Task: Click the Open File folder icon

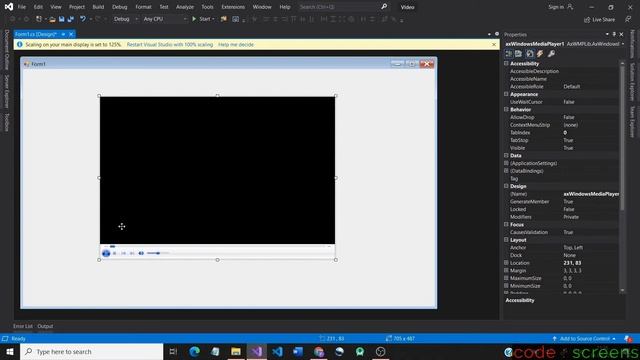Action: (52, 19)
